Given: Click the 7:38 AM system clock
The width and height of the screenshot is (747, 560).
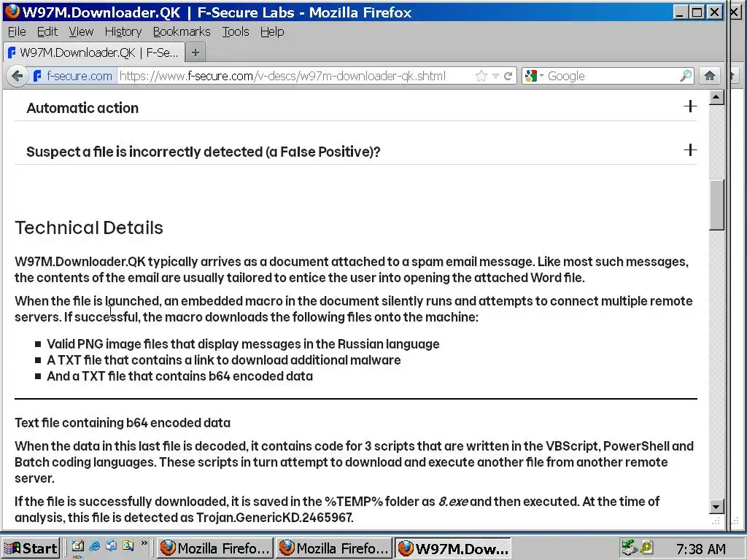Looking at the screenshot, I should click(700, 548).
